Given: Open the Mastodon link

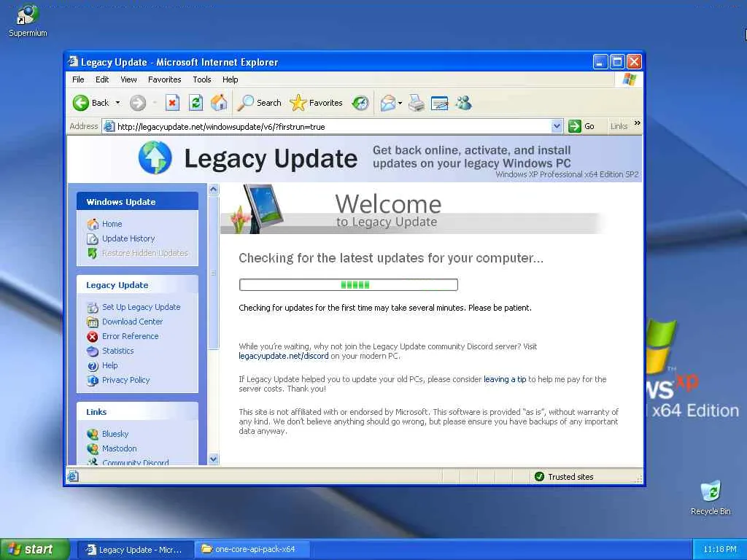Looking at the screenshot, I should [x=119, y=448].
